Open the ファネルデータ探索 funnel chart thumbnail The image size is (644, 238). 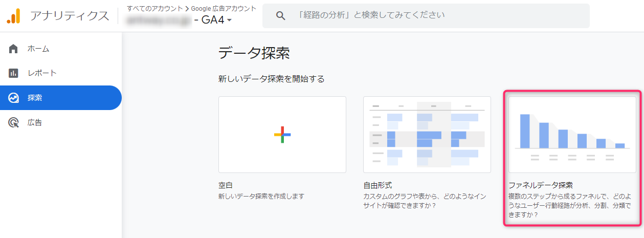pyautogui.click(x=572, y=134)
